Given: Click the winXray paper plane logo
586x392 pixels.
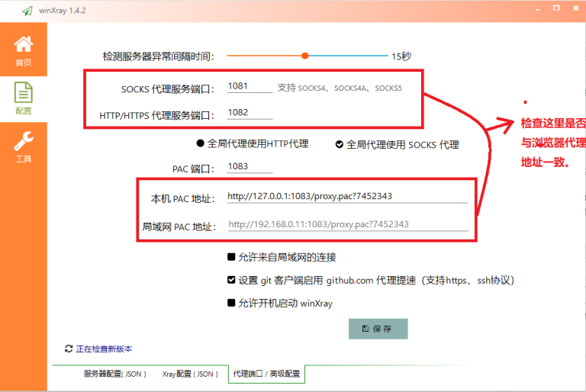Looking at the screenshot, I should (27, 11).
